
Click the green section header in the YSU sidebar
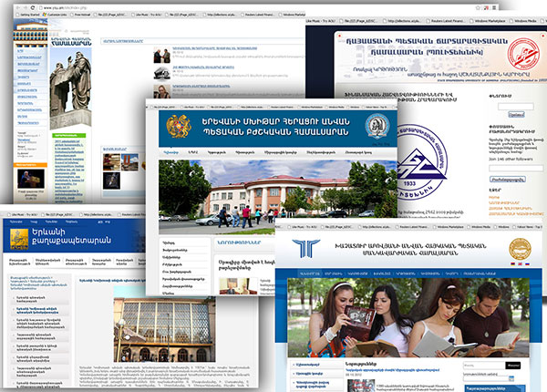pyautogui.click(x=68, y=135)
